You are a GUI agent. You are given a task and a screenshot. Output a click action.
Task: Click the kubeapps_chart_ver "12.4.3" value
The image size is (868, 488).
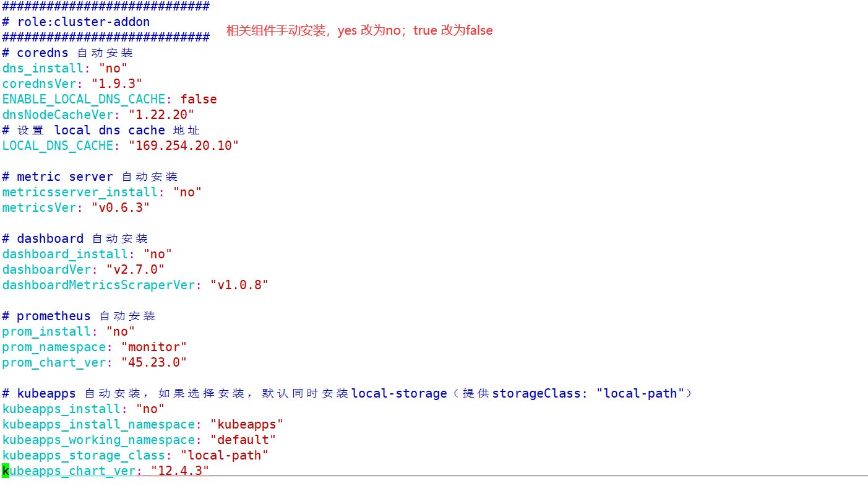tap(180, 471)
